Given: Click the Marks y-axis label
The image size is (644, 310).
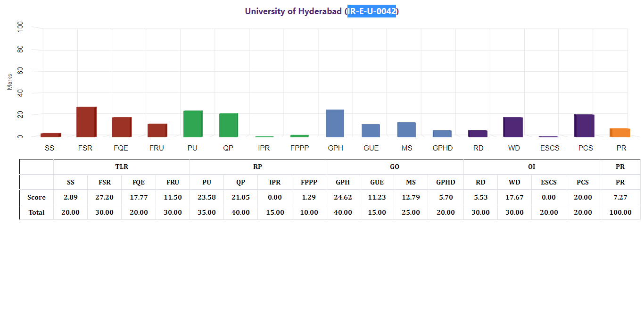Looking at the screenshot, I should point(10,82).
